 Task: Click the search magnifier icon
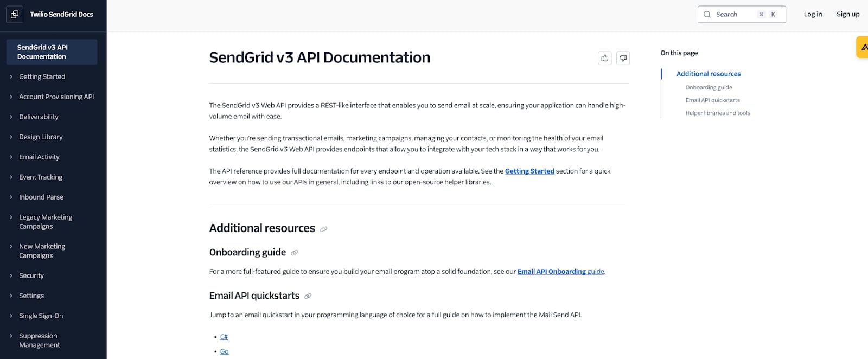pos(707,15)
